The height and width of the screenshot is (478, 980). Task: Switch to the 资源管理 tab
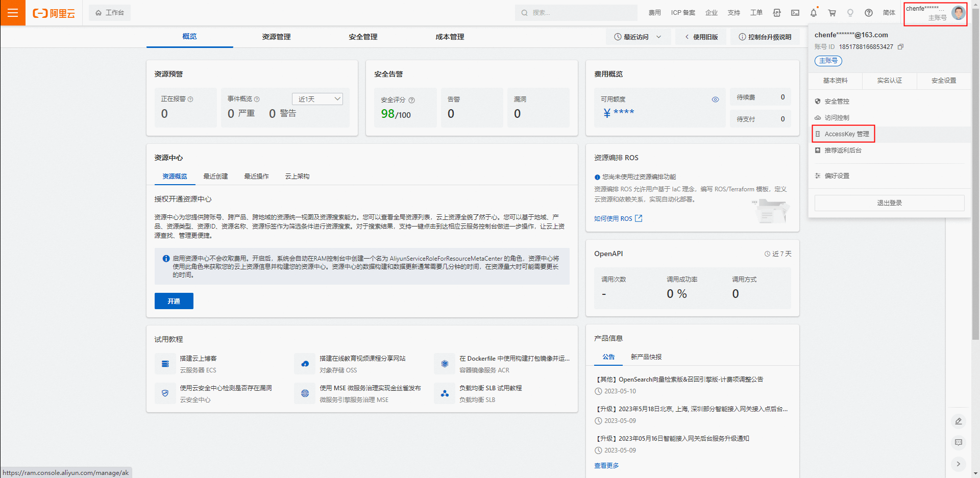tap(276, 37)
